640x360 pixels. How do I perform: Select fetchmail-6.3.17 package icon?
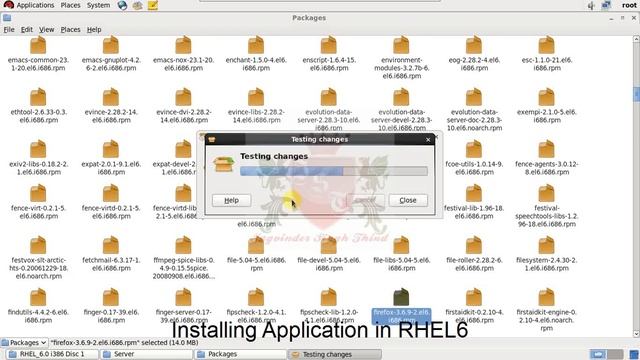pyautogui.click(x=111, y=245)
